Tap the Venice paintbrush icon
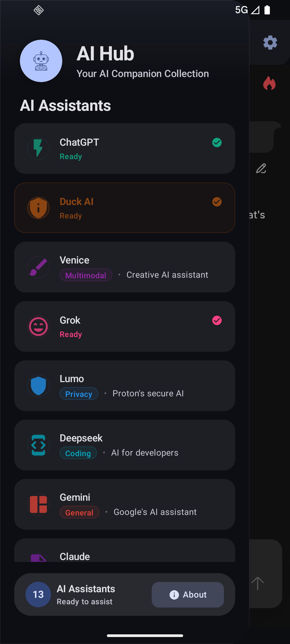 tap(38, 267)
